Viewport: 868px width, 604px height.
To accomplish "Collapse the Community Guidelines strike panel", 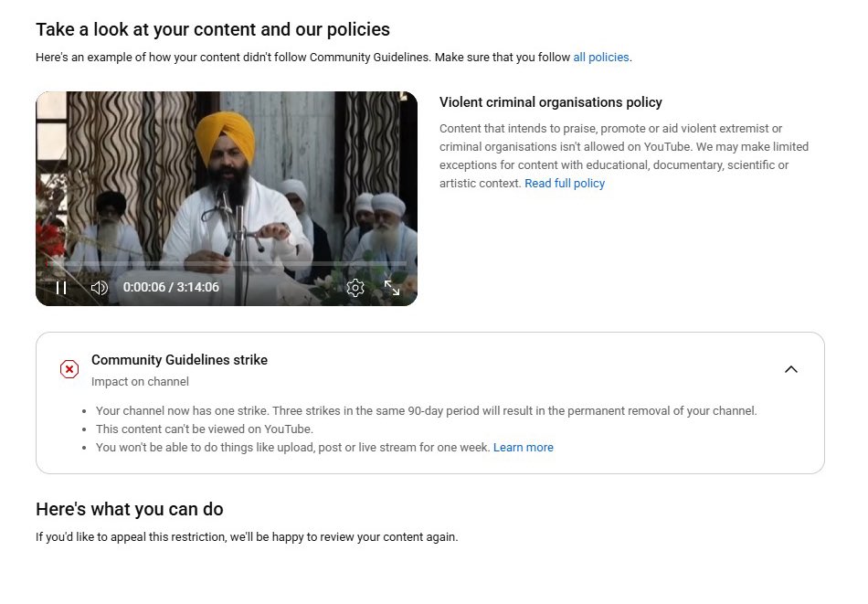I will (x=791, y=368).
